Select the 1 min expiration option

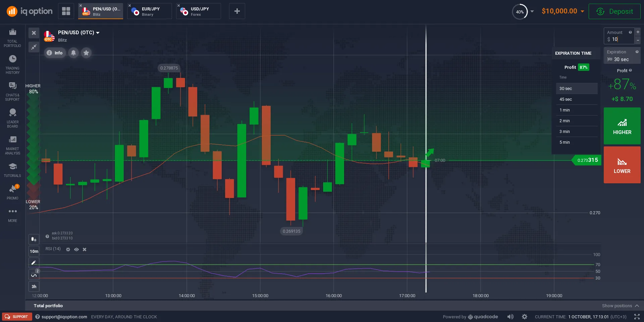[x=576, y=110]
